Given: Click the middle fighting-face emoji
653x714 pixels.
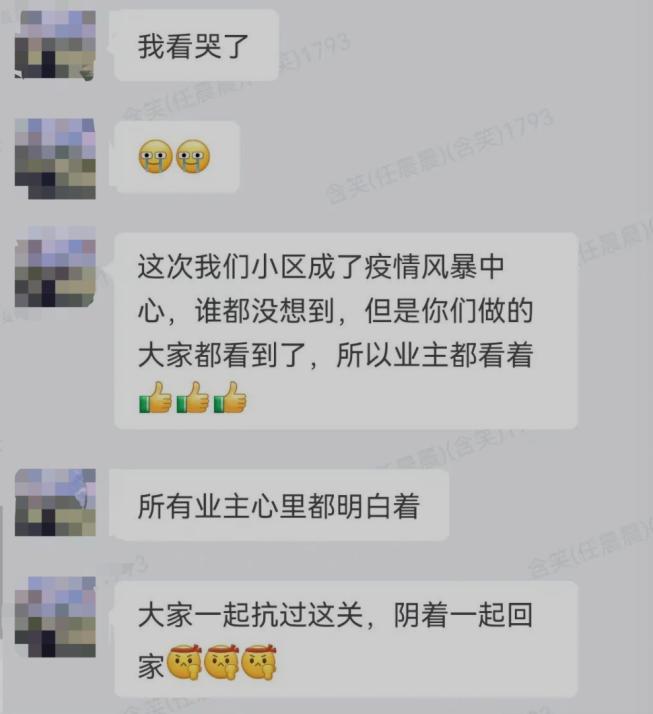Looking at the screenshot, I should click(221, 662).
